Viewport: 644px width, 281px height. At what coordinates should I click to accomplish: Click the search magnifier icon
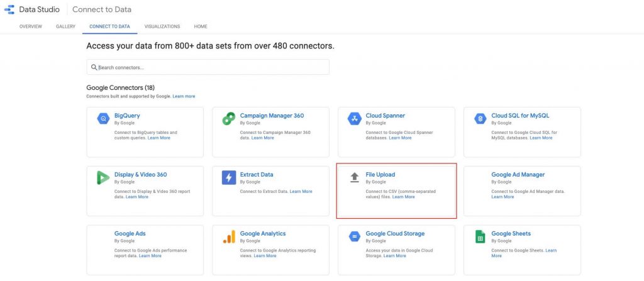coord(94,67)
